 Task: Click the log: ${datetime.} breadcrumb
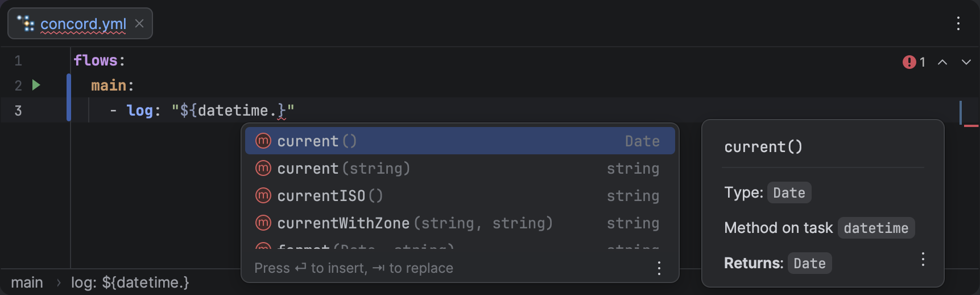130,282
